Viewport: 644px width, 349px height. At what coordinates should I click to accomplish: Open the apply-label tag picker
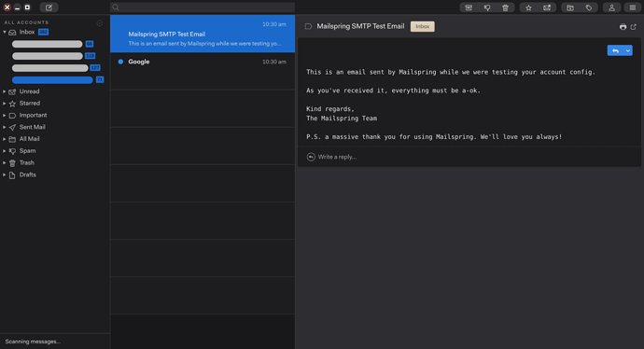pyautogui.click(x=589, y=7)
